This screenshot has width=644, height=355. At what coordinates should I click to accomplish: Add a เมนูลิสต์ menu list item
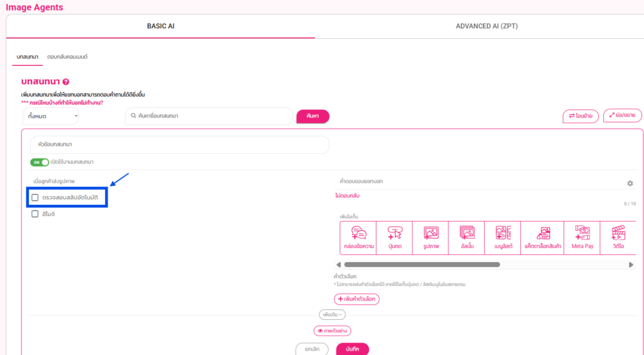click(x=503, y=238)
